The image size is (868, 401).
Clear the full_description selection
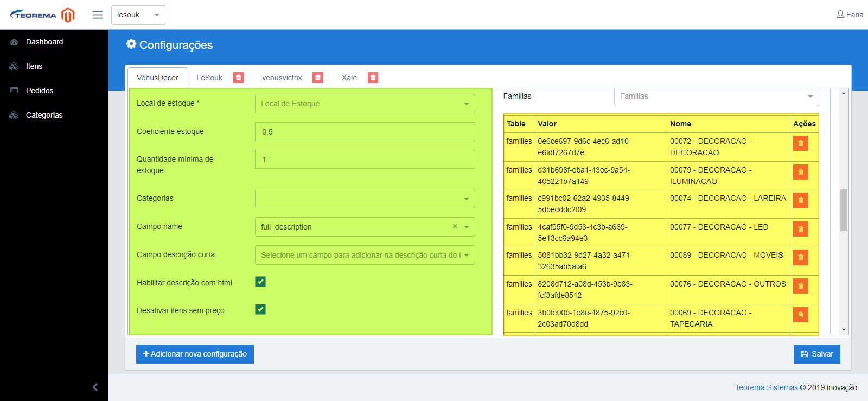(455, 227)
